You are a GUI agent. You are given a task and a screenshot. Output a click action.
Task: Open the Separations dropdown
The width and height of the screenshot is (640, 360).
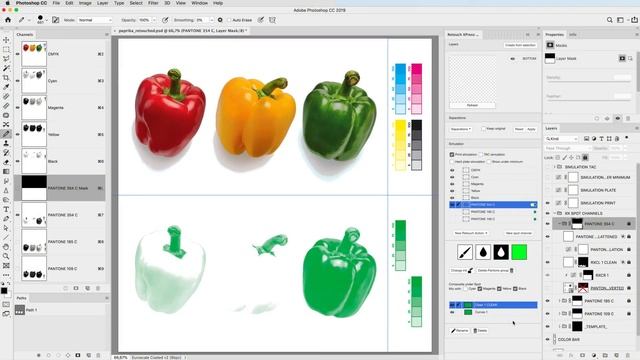pyautogui.click(x=461, y=129)
